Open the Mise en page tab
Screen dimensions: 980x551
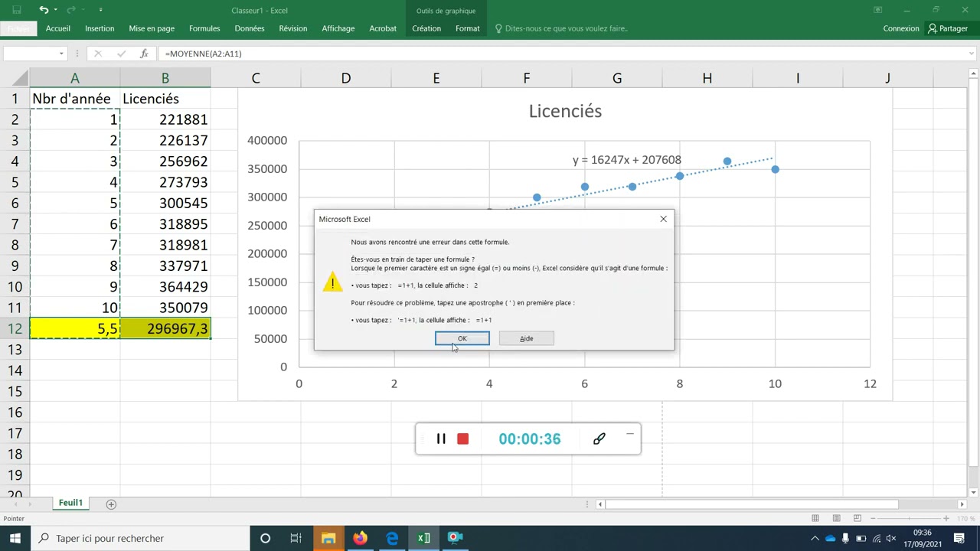[152, 28]
